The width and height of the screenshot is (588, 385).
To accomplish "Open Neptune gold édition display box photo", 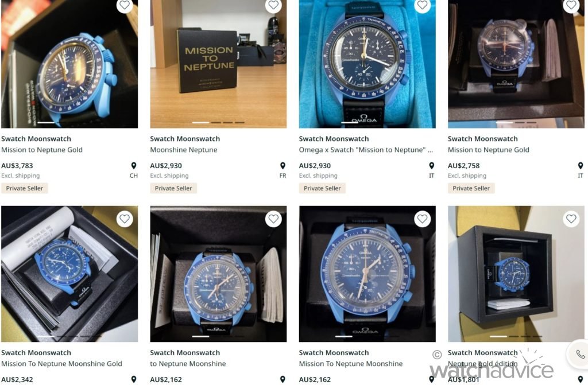I will tap(516, 274).
